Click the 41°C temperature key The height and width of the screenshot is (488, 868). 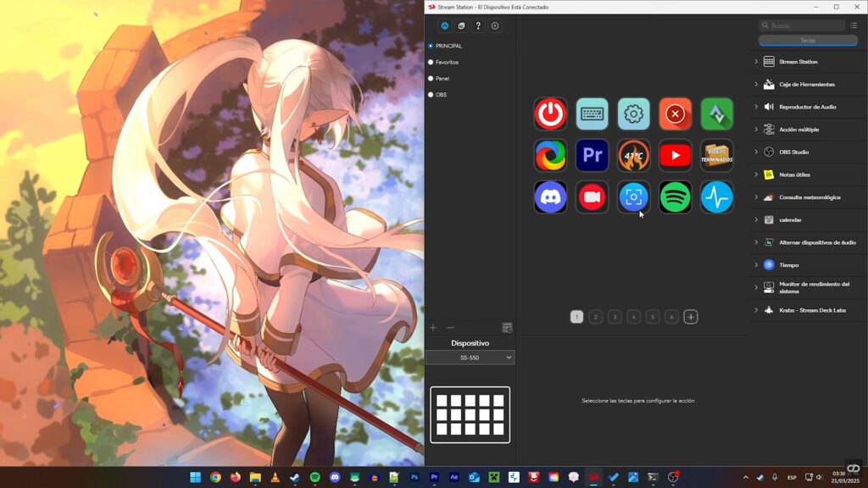pyautogui.click(x=633, y=156)
